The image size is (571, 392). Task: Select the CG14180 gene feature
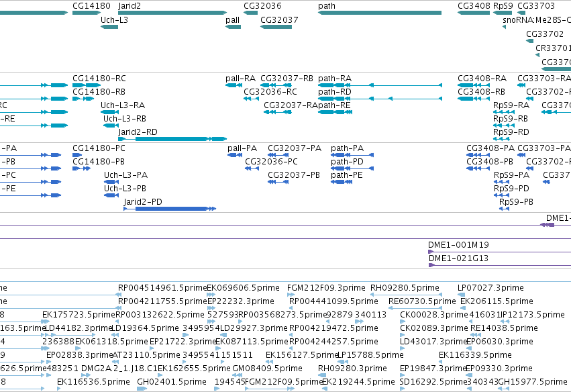click(87, 13)
